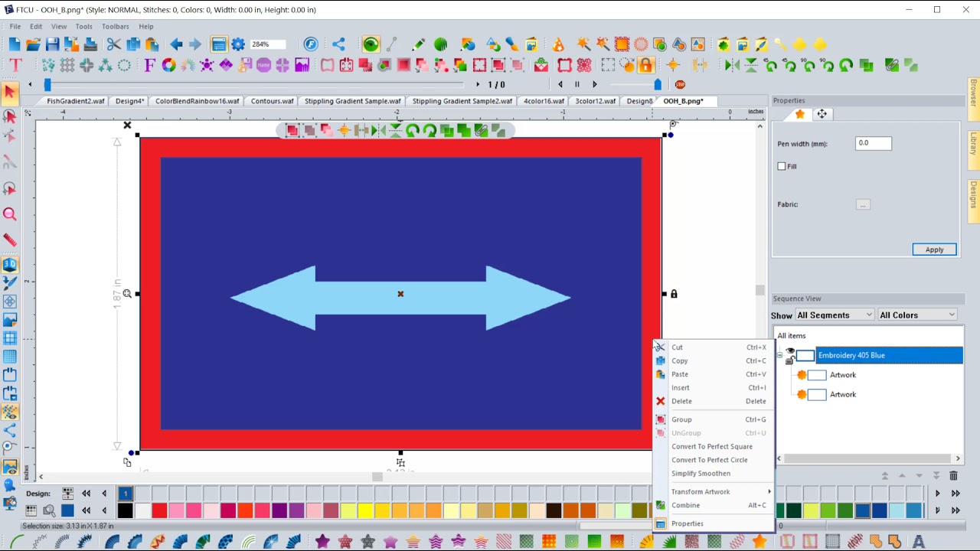Viewport: 980px width, 551px height.
Task: Open the All Colors dropdown
Action: (917, 315)
